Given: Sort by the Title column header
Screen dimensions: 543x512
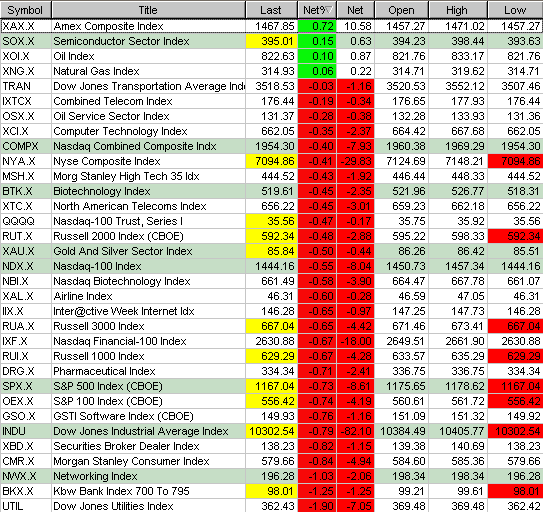Looking at the screenshot, I should coord(148,10).
